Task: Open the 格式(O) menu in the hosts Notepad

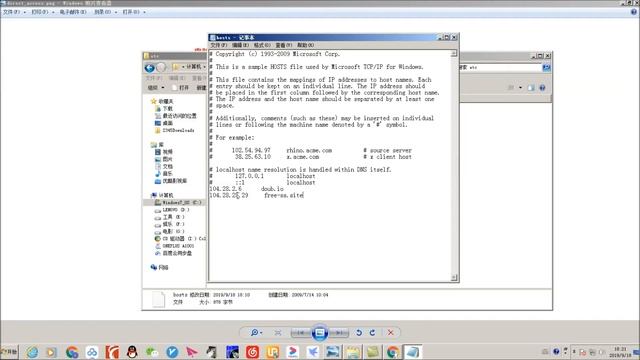Action: [x=262, y=45]
